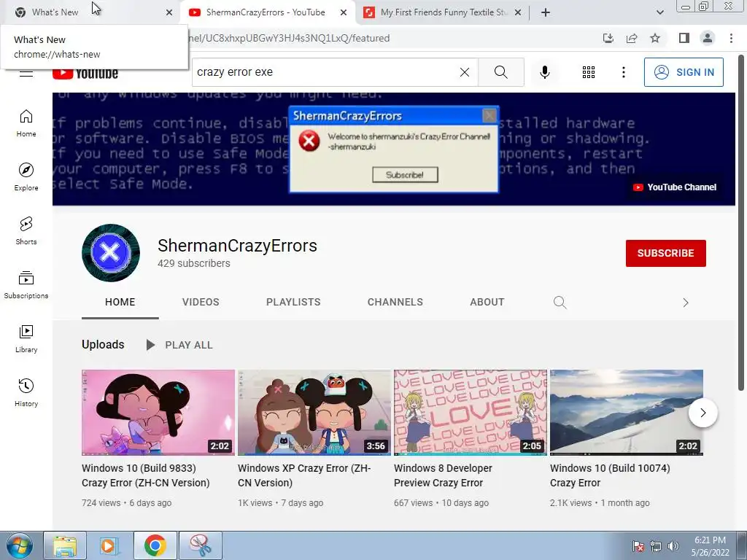This screenshot has height=560, width=747.
Task: Open the channel HOME tab
Action: coord(120,303)
